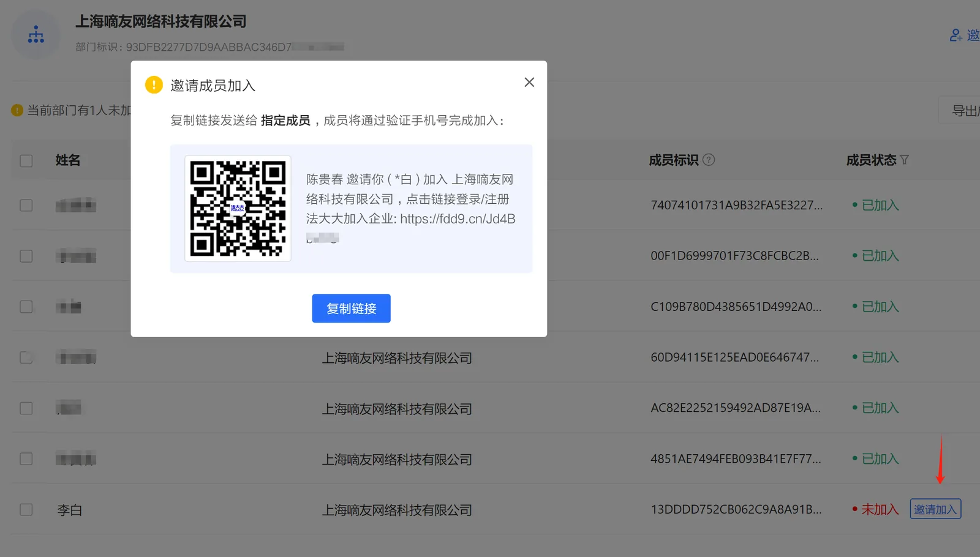Check the box for row 60D94115E125EAD0E646747

coord(26,357)
